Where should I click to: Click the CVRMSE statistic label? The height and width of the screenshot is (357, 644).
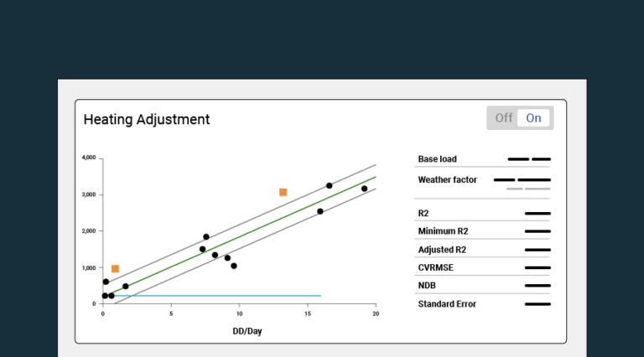tap(436, 268)
